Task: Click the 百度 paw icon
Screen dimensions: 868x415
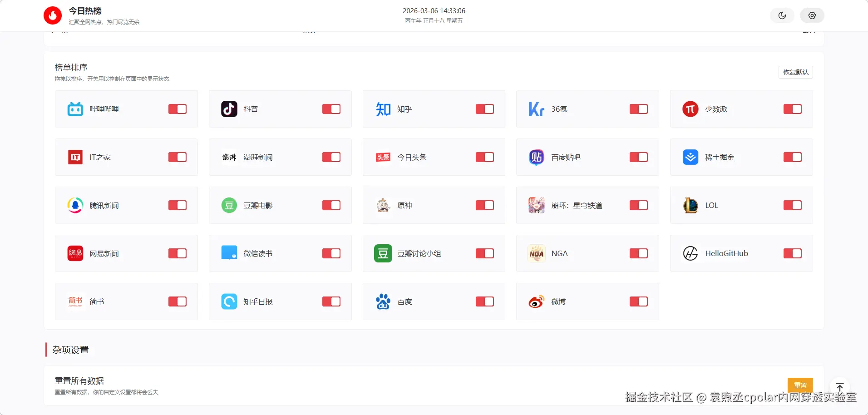Action: coord(383,301)
